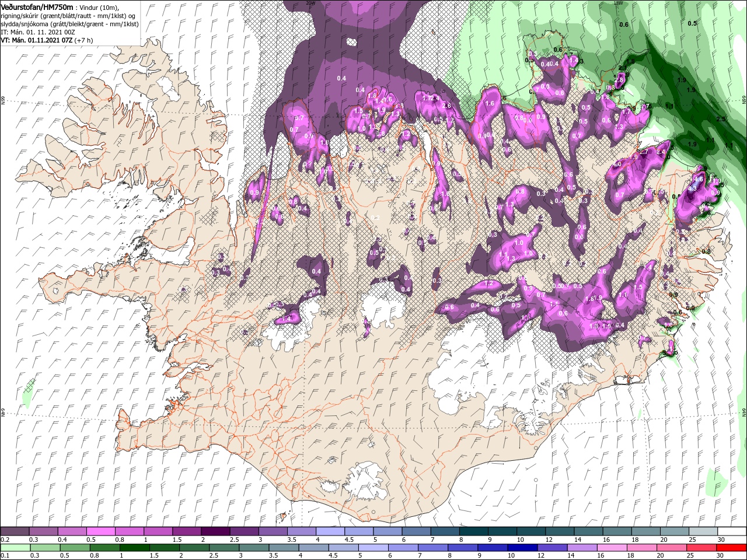Pick the white swatch at 30 in upper legend

731,531
